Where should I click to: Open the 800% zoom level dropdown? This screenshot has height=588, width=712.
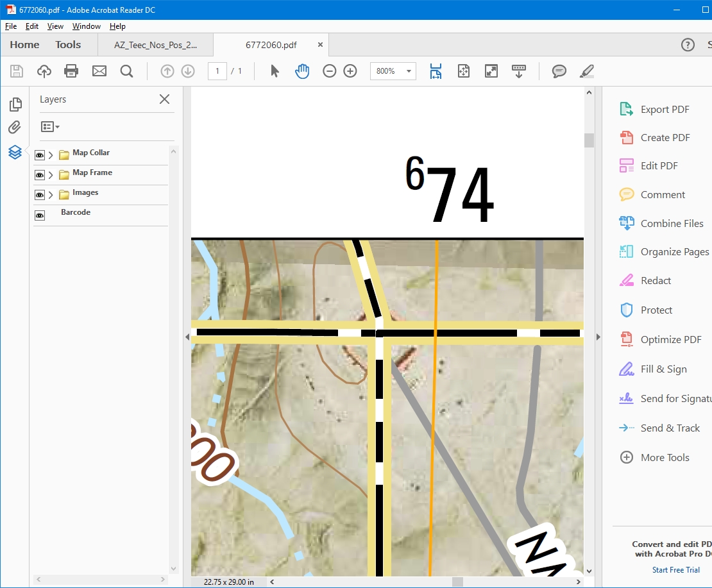[x=409, y=71]
